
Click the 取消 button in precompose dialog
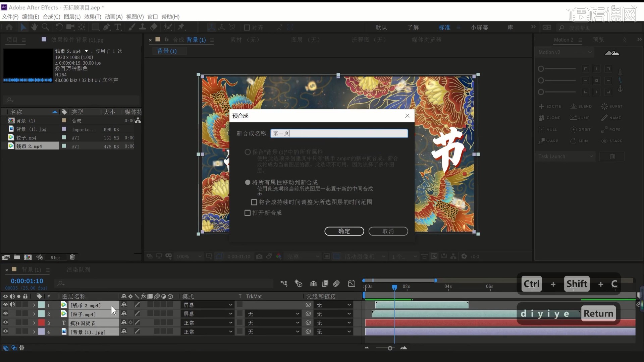(x=388, y=231)
